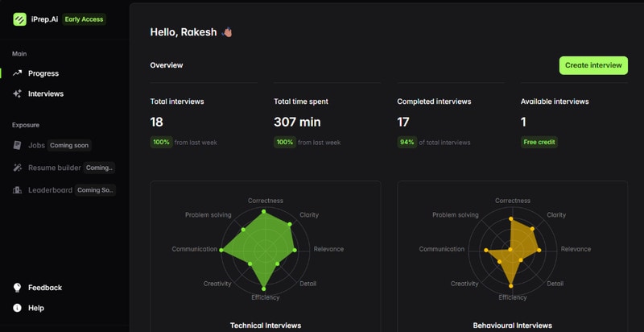
Task: Open the Feedback link in sidebar
Action: click(45, 288)
